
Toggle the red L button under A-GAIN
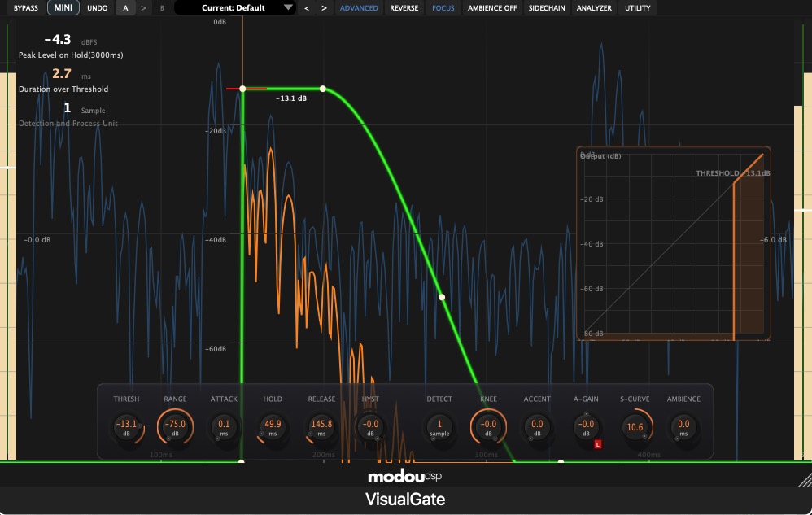point(597,444)
